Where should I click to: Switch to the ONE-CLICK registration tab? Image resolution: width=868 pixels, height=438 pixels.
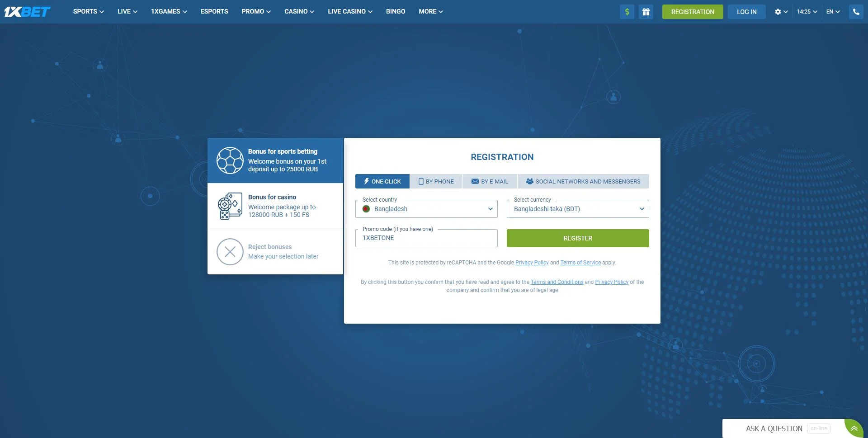click(x=382, y=181)
